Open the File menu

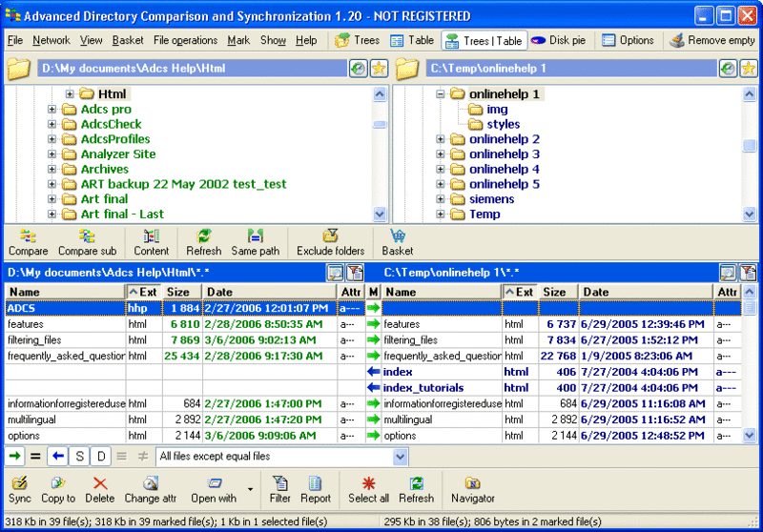(15, 40)
